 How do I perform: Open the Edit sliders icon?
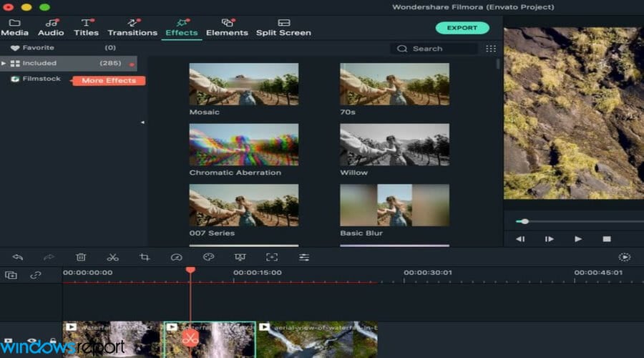(x=304, y=257)
